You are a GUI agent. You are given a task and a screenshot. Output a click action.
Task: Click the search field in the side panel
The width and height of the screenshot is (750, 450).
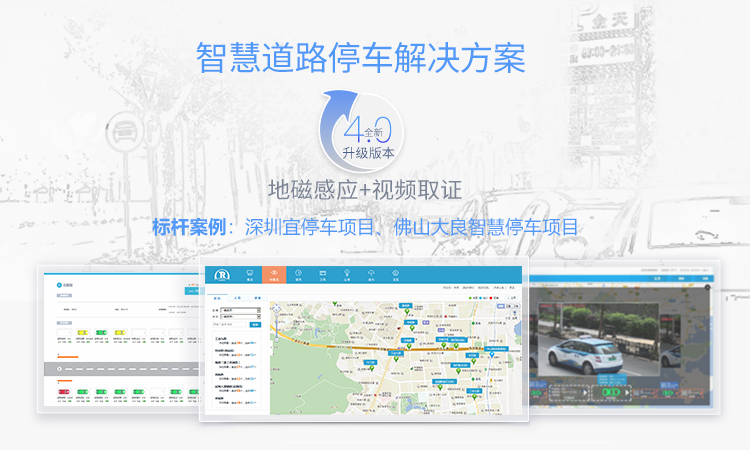(x=230, y=324)
